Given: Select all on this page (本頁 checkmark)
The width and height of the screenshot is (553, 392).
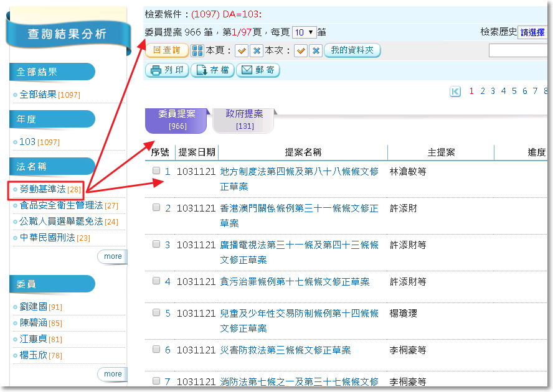Looking at the screenshot, I should pos(242,50).
